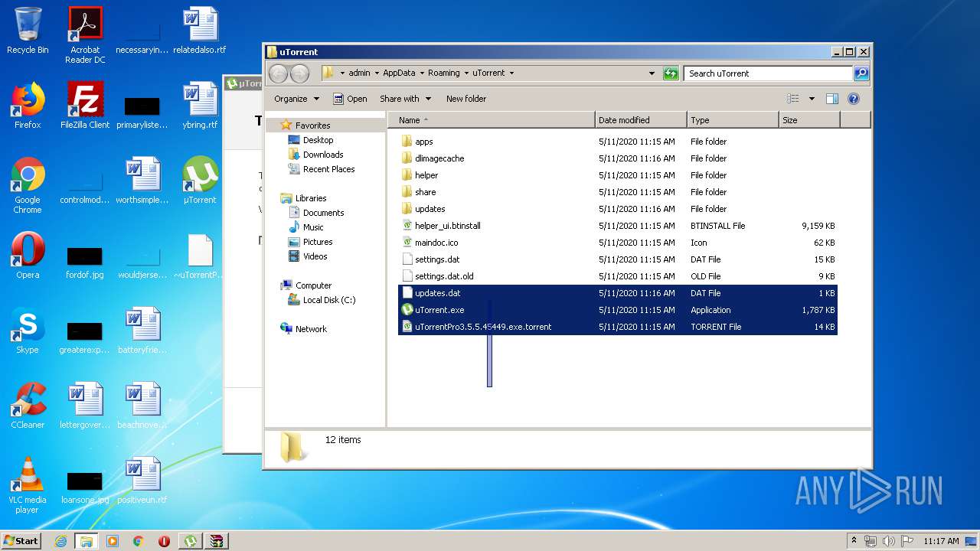Open Internet Explorer from the taskbar

pos(60,541)
